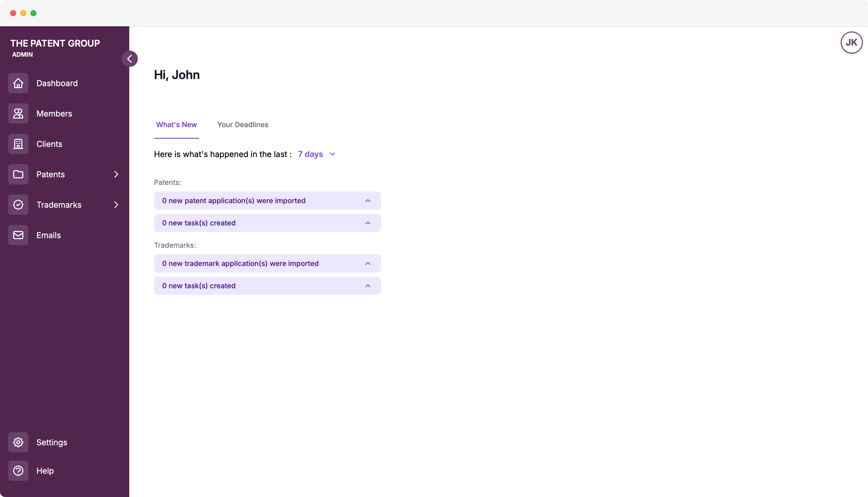Collapse the new trademark applications imported row
The image size is (868, 497).
(267, 263)
